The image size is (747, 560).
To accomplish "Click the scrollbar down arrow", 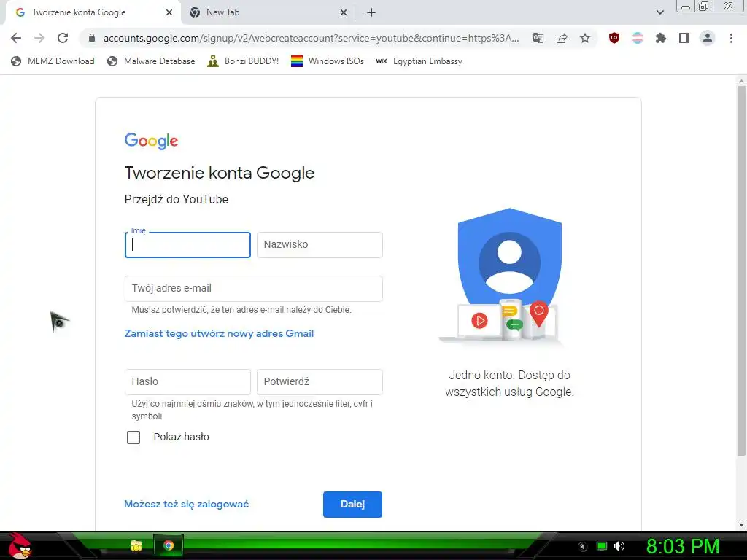I will click(741, 525).
